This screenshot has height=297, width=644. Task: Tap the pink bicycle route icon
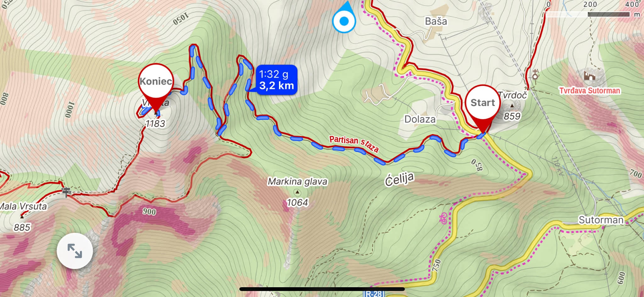click(443, 217)
